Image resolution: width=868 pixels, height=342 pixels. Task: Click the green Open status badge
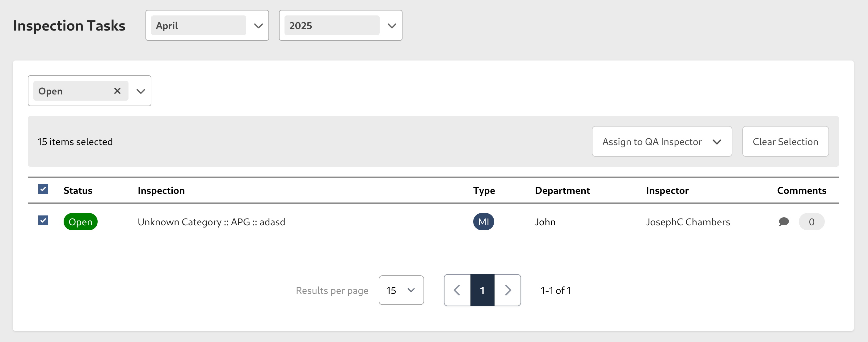pyautogui.click(x=80, y=222)
